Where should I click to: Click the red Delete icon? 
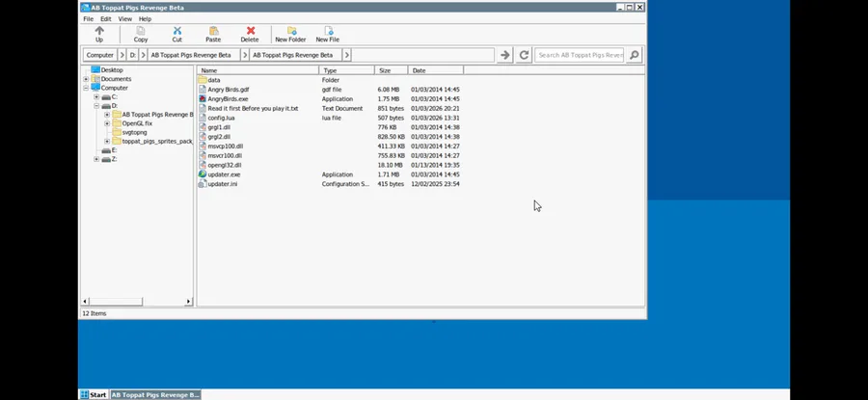click(x=251, y=31)
